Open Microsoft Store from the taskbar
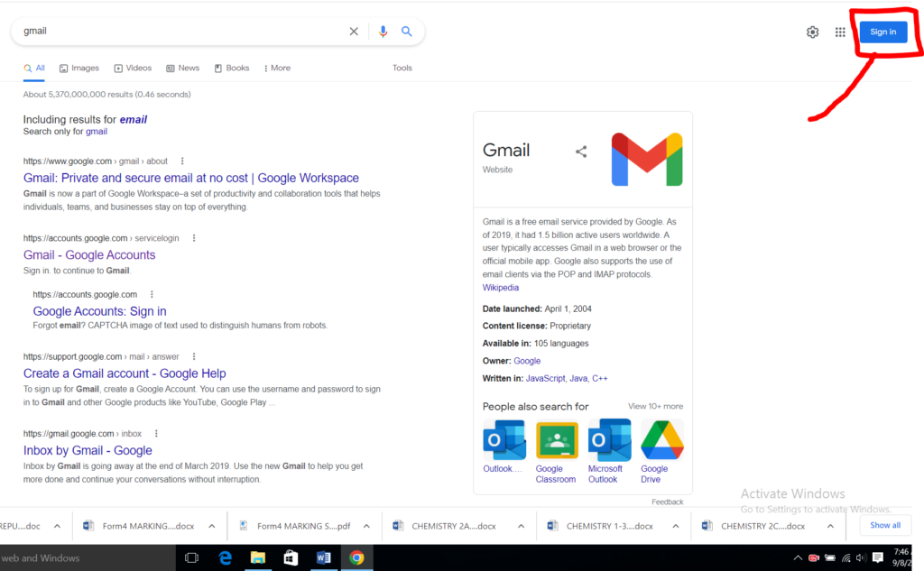Image resolution: width=924 pixels, height=571 pixels. click(291, 557)
